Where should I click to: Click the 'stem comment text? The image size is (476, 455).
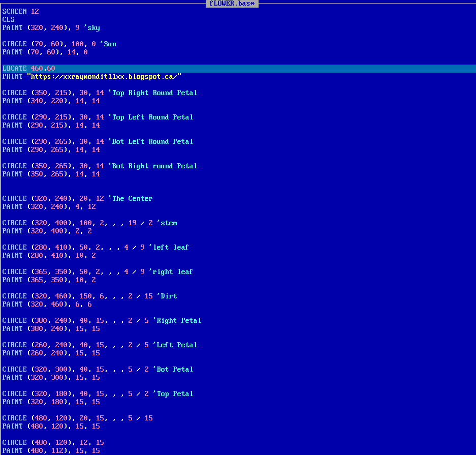click(x=167, y=223)
